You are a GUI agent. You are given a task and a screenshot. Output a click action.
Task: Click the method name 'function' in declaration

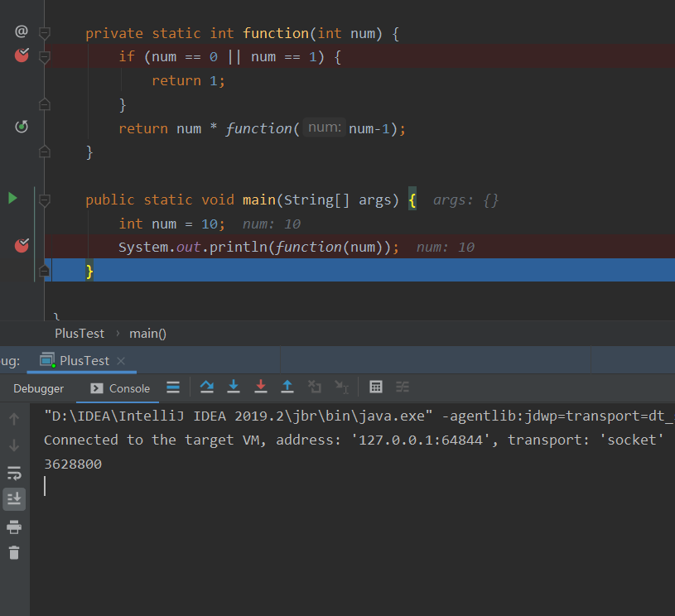[x=276, y=33]
